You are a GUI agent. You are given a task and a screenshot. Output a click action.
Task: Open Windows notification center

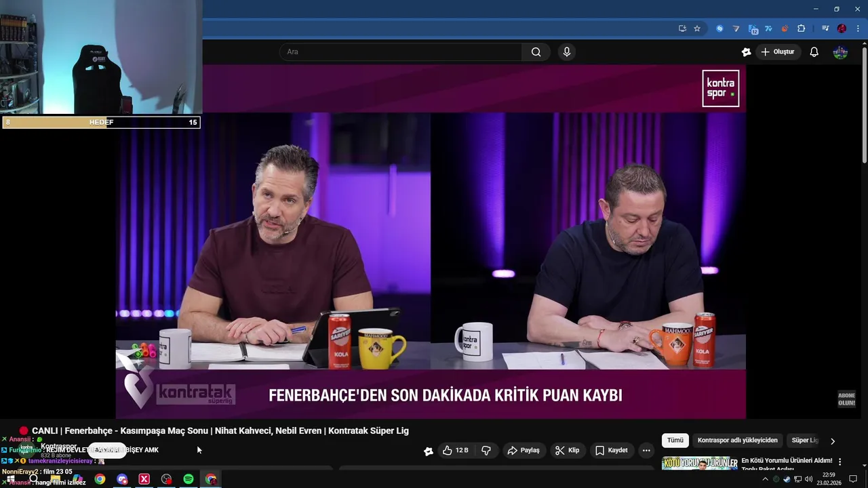click(853, 479)
